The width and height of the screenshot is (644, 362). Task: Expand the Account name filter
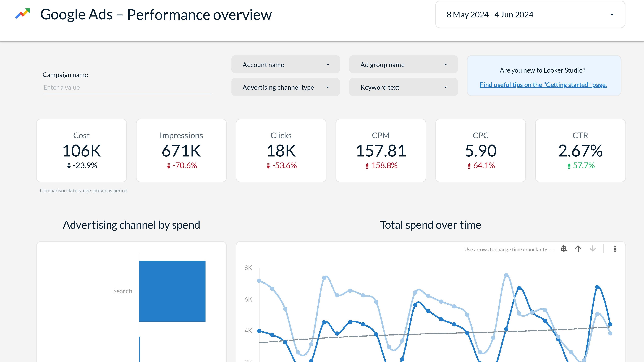[285, 65]
